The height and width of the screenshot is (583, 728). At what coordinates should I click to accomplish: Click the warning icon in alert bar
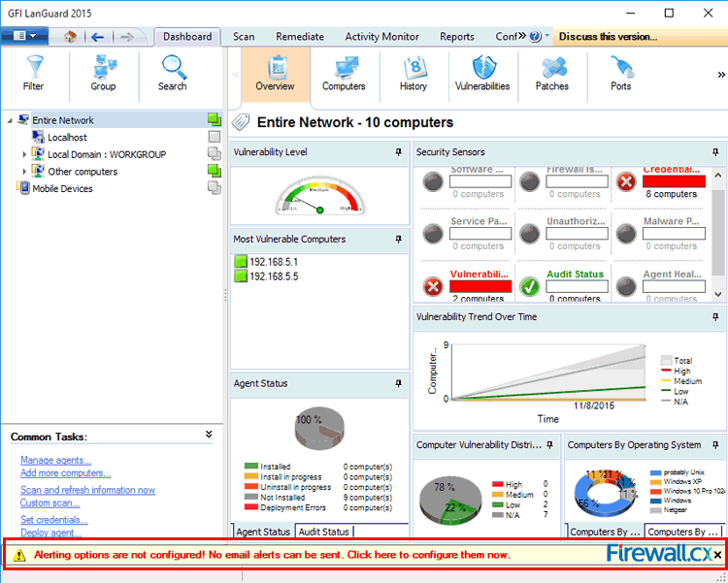[19, 555]
